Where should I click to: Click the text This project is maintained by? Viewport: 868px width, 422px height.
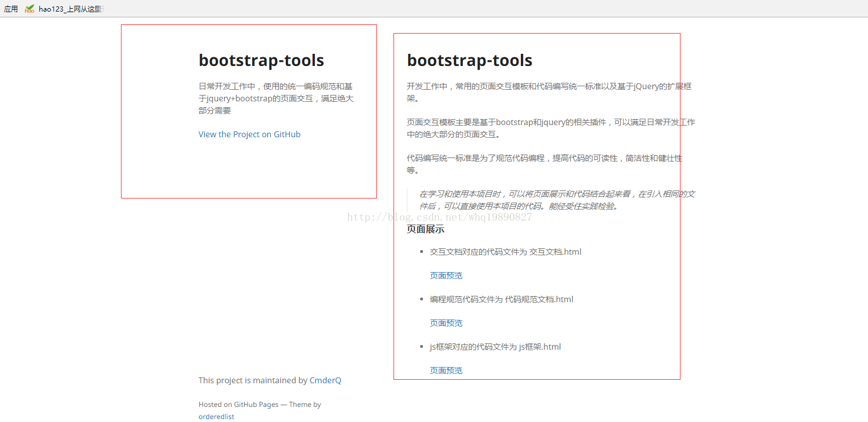click(253, 380)
